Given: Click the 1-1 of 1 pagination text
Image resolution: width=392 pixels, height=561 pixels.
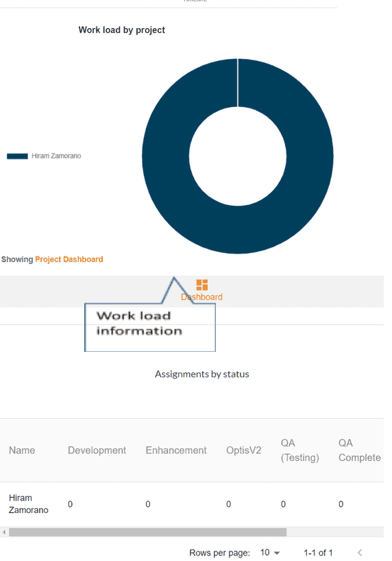Looking at the screenshot, I should tap(318, 553).
